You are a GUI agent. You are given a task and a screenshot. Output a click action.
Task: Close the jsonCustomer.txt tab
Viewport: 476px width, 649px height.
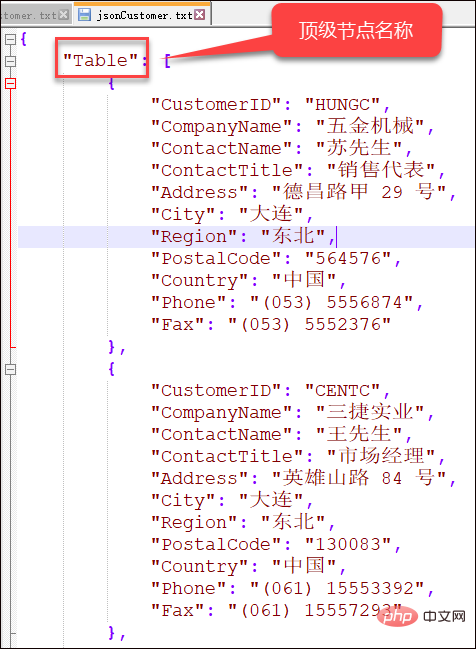click(200, 15)
